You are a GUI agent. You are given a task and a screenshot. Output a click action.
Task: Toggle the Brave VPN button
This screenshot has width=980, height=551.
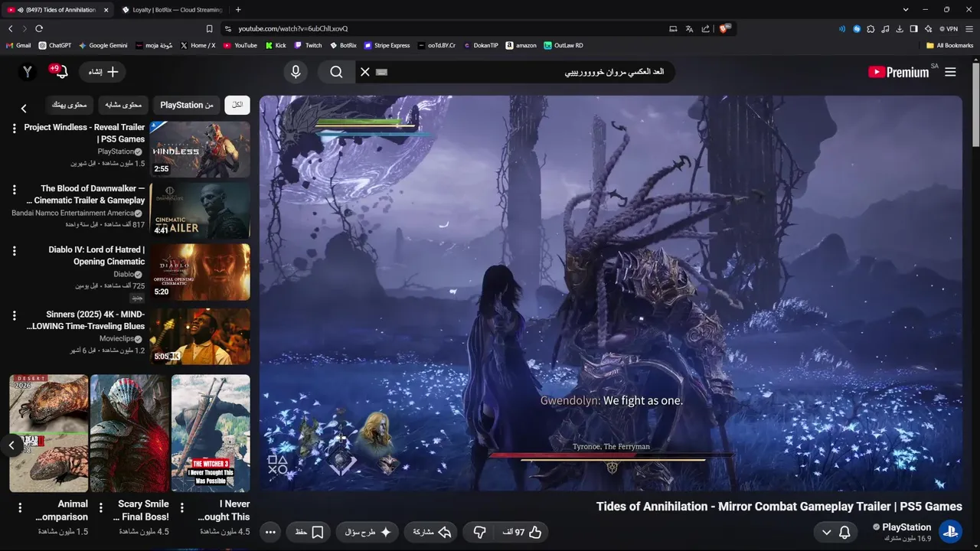tap(949, 28)
